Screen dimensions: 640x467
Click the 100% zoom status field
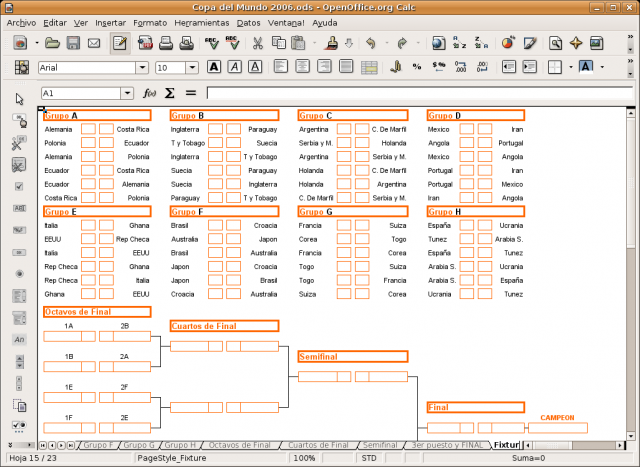coord(304,458)
